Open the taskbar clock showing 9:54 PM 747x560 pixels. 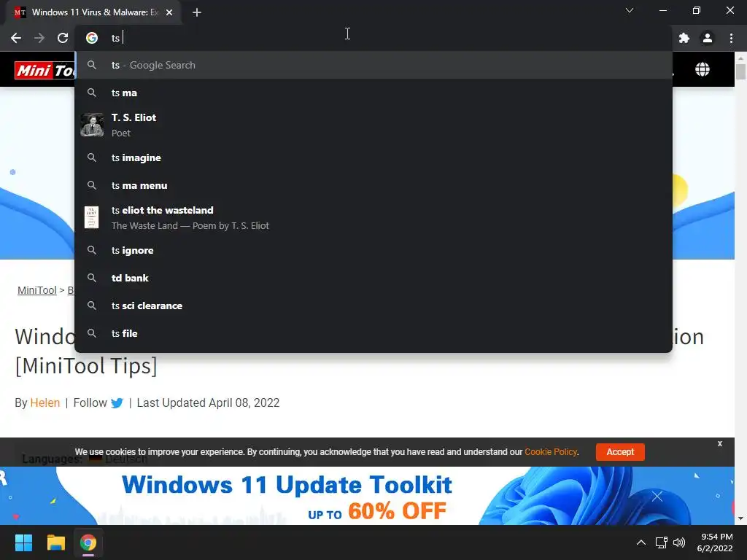pyautogui.click(x=716, y=542)
